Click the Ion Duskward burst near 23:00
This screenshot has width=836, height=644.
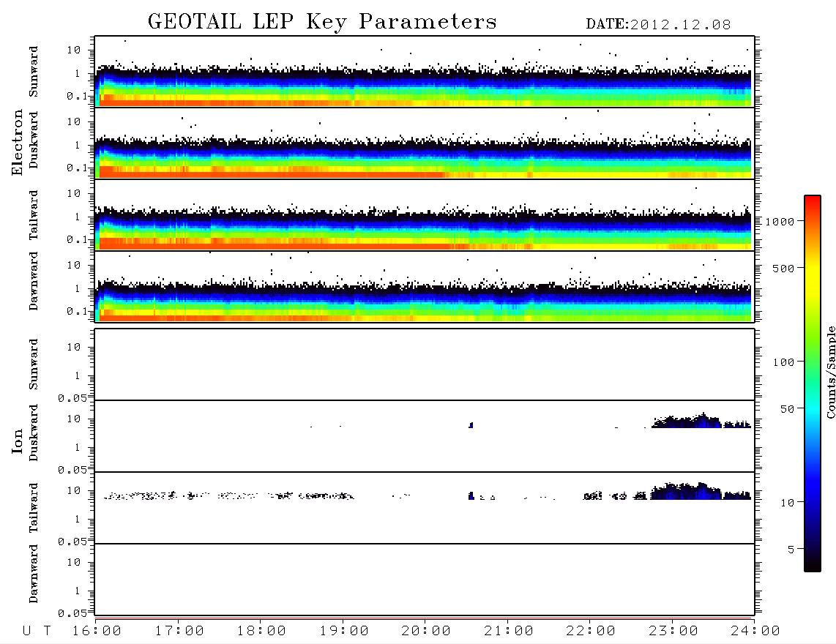[687, 421]
